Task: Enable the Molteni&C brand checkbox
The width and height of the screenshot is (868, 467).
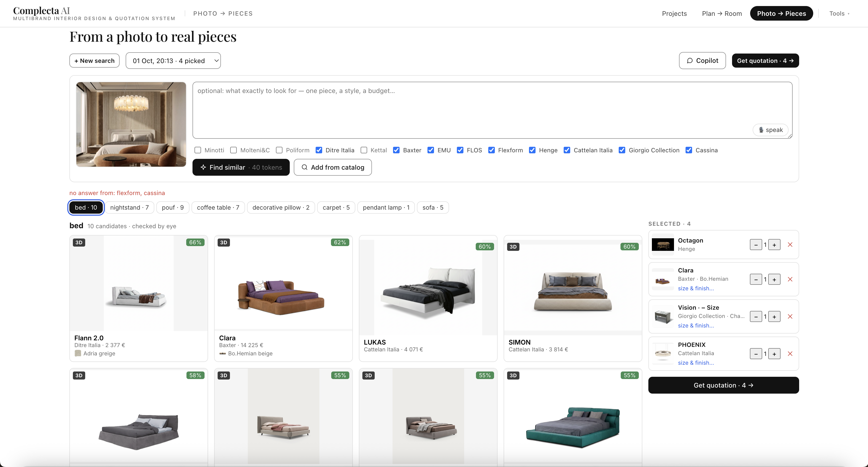Action: pos(233,150)
